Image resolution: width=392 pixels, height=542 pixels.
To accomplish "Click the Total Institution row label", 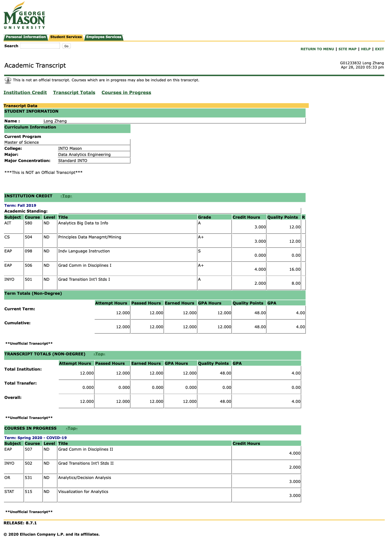I will click(x=23, y=369).
